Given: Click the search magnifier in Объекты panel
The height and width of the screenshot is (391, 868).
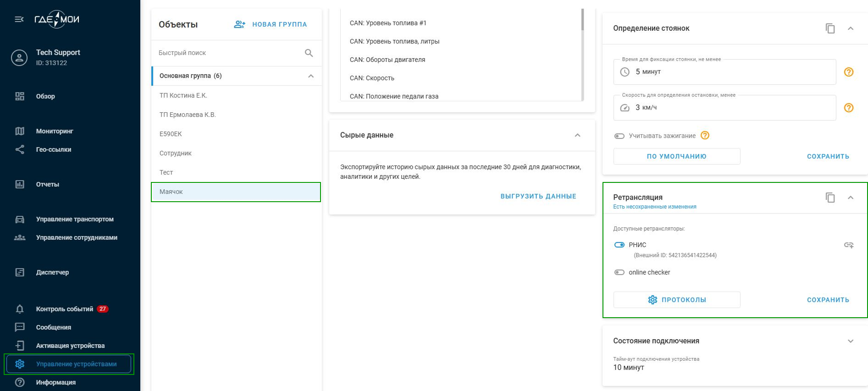Looking at the screenshot, I should (309, 53).
